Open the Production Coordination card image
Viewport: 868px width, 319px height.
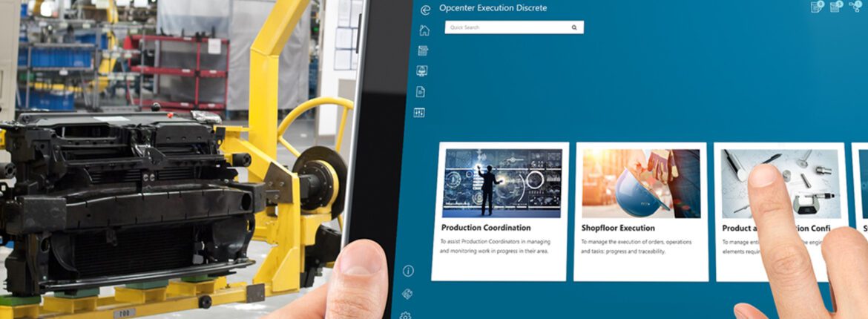coord(502,182)
